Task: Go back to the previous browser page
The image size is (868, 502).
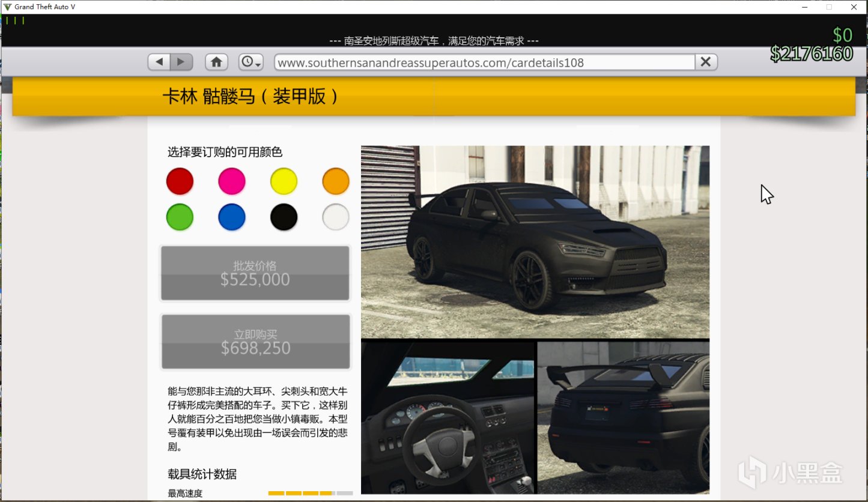Action: tap(159, 62)
